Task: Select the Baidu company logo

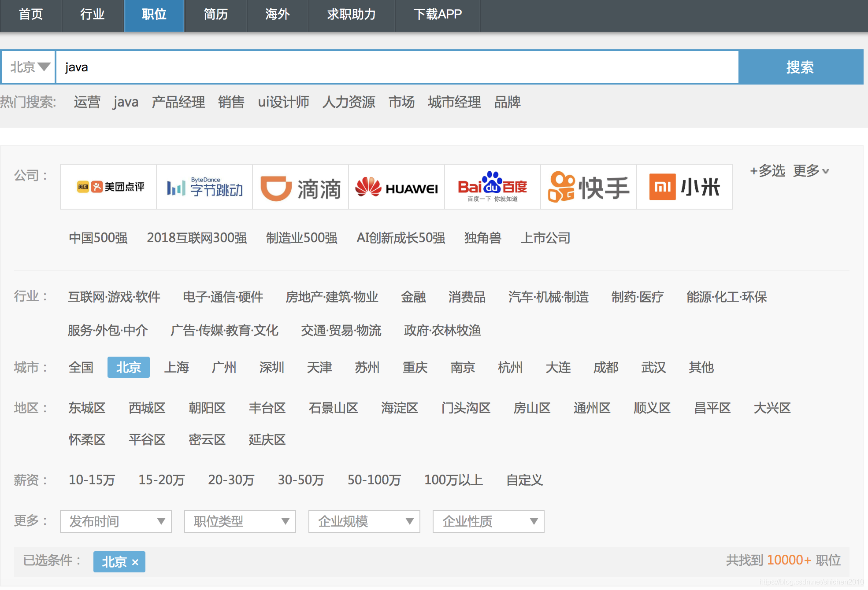Action: [493, 187]
